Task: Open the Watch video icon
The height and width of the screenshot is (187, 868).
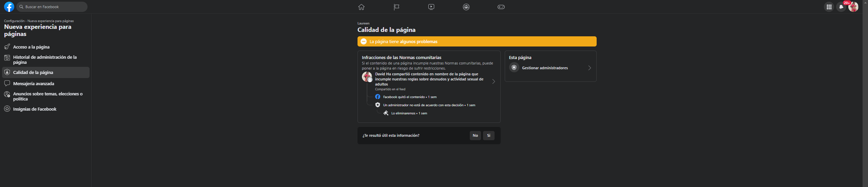Action: (431, 7)
